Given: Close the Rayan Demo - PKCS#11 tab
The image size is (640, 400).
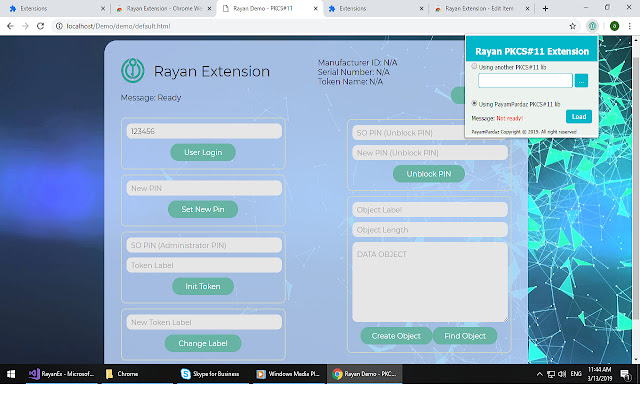Looking at the screenshot, I should (x=316, y=8).
